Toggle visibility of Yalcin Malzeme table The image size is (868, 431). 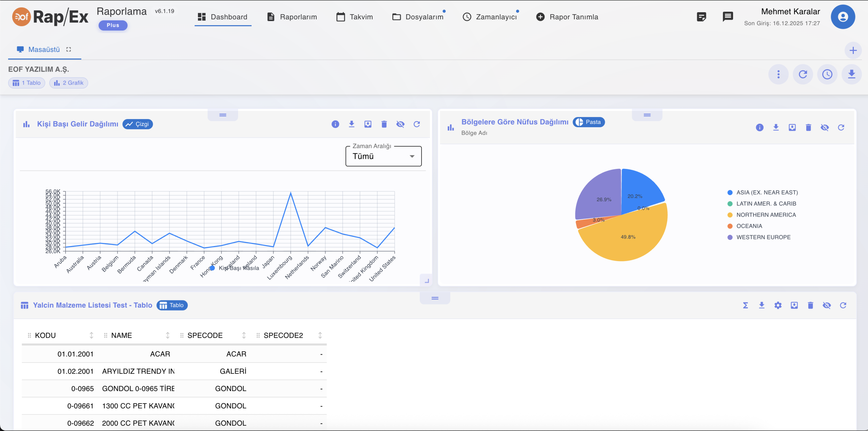827,305
